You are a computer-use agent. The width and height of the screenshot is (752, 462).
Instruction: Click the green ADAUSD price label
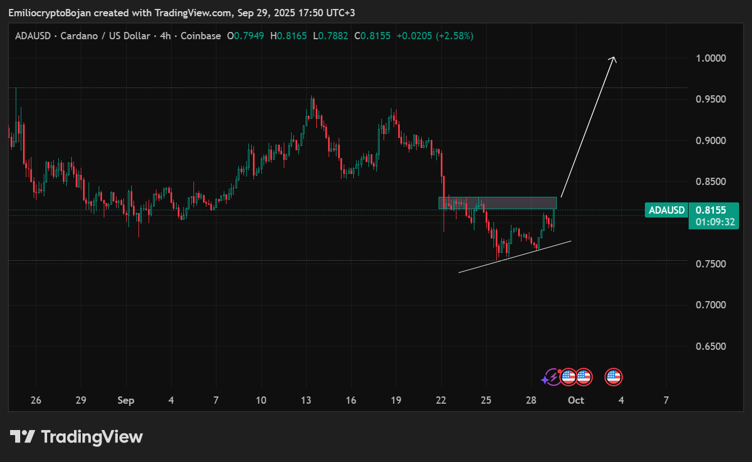point(667,210)
